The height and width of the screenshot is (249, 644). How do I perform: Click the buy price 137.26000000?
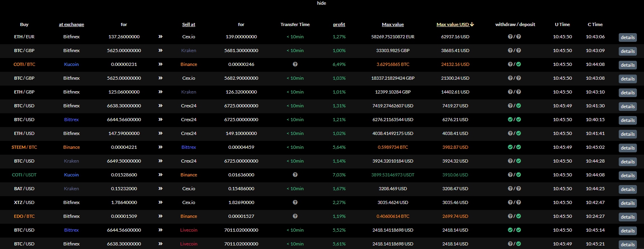pyautogui.click(x=124, y=37)
